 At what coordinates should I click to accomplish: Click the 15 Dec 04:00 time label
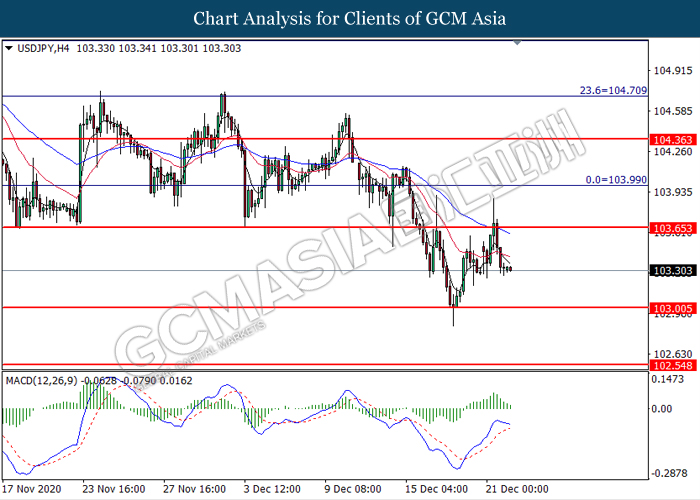436,489
